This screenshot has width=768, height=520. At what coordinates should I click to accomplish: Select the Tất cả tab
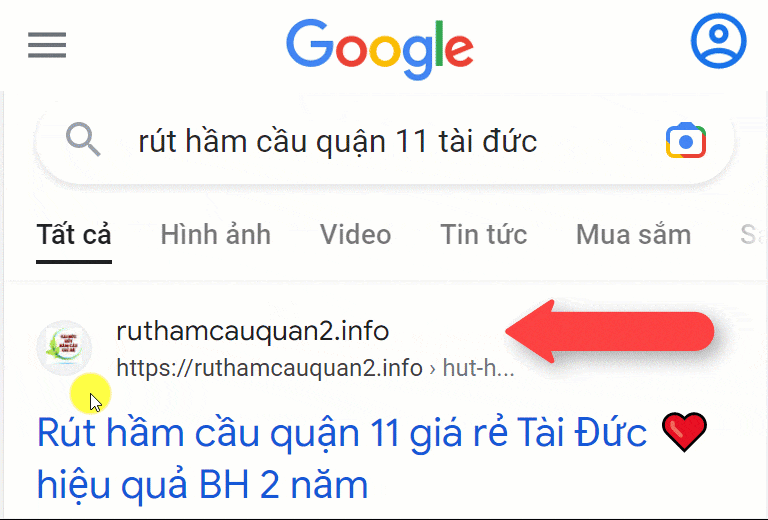[74, 235]
